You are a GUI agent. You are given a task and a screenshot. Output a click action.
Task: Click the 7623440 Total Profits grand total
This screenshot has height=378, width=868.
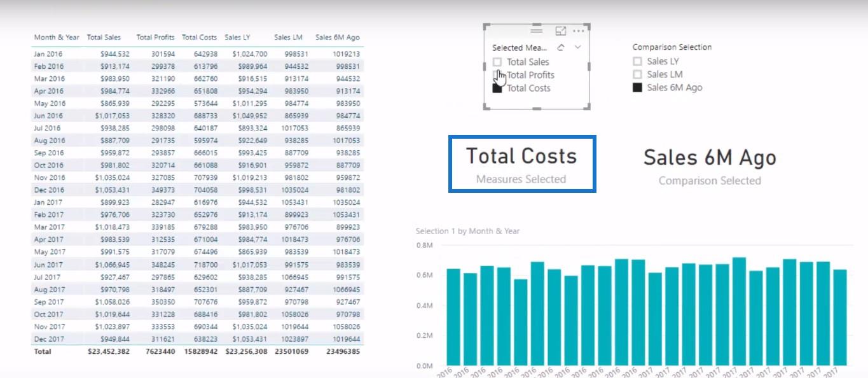[x=160, y=351]
